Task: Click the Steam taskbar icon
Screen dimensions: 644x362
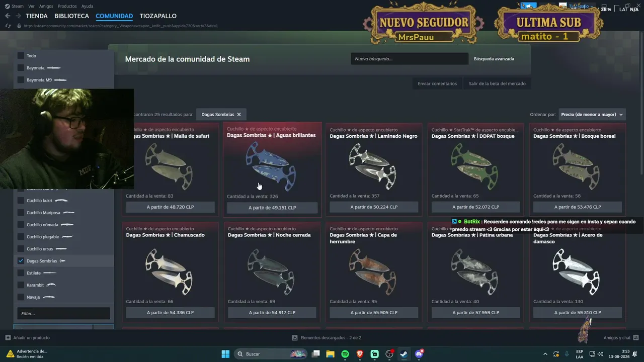Action: (x=404, y=354)
